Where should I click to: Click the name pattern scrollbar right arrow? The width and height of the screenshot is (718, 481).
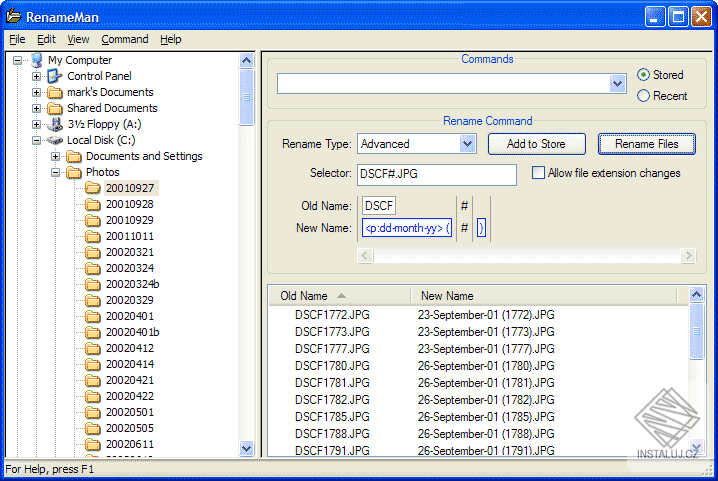pyautogui.click(x=688, y=255)
